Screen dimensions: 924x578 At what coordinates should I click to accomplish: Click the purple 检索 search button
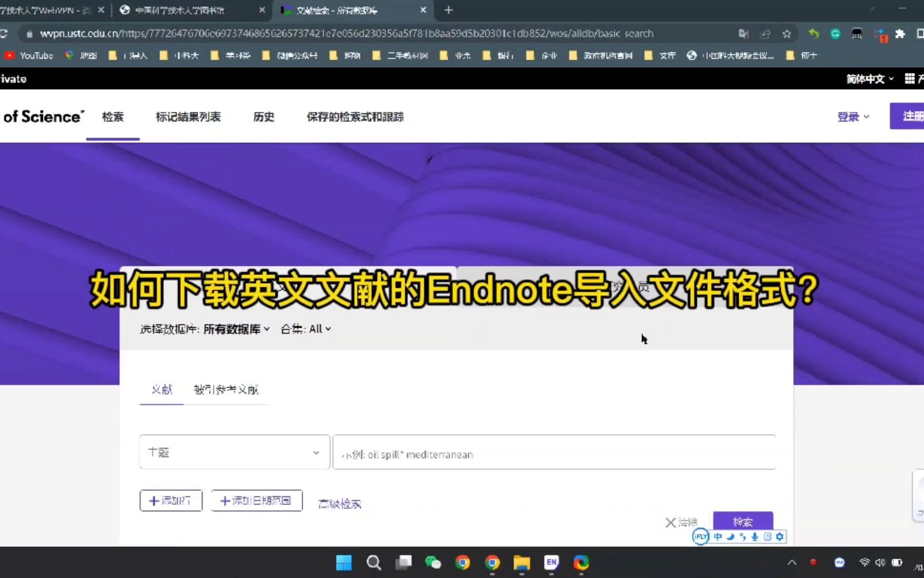[743, 521]
